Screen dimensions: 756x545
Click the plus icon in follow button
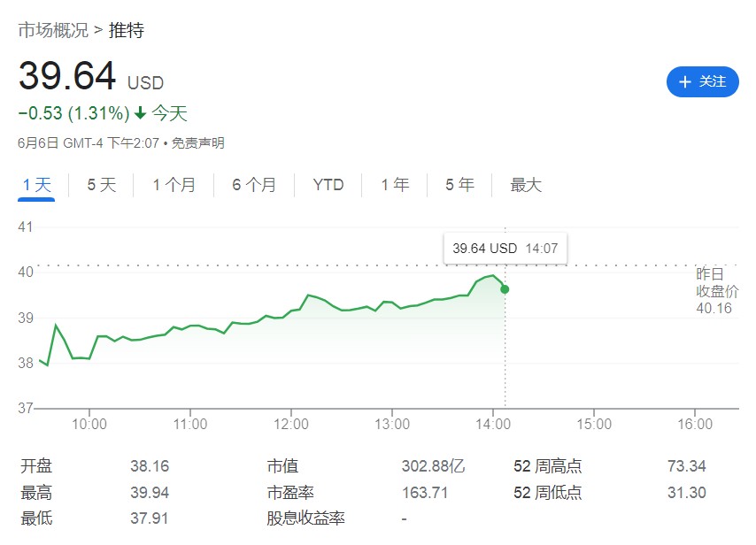684,82
